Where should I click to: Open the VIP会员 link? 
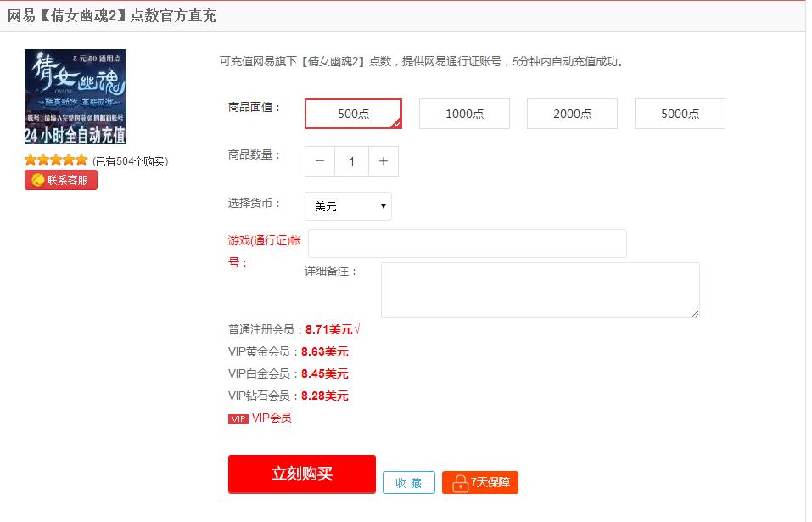[272, 418]
